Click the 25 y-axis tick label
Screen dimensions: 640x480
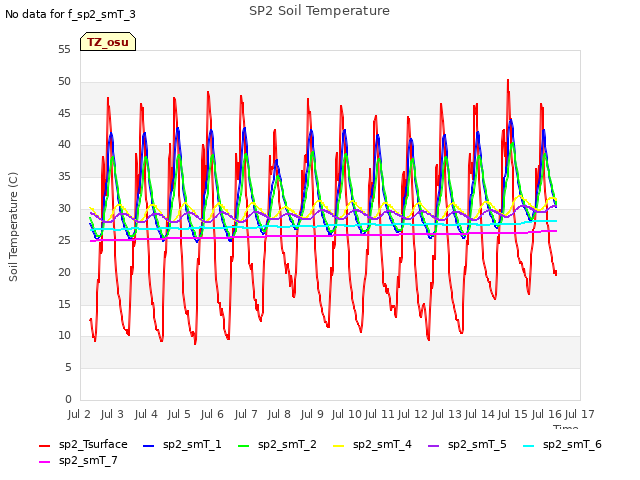64,240
